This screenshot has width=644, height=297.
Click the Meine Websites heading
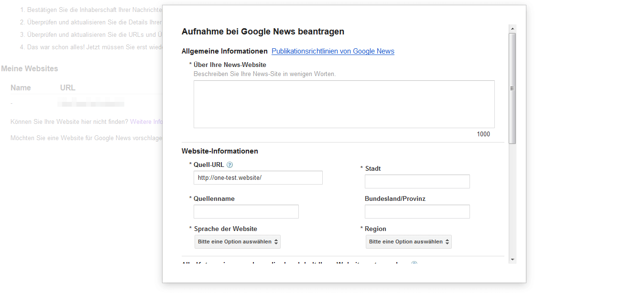point(30,69)
